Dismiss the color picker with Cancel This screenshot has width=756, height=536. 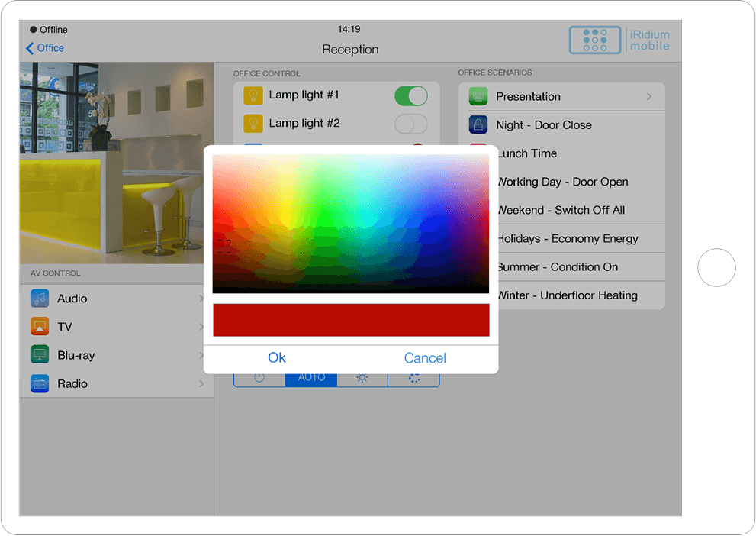click(x=425, y=358)
